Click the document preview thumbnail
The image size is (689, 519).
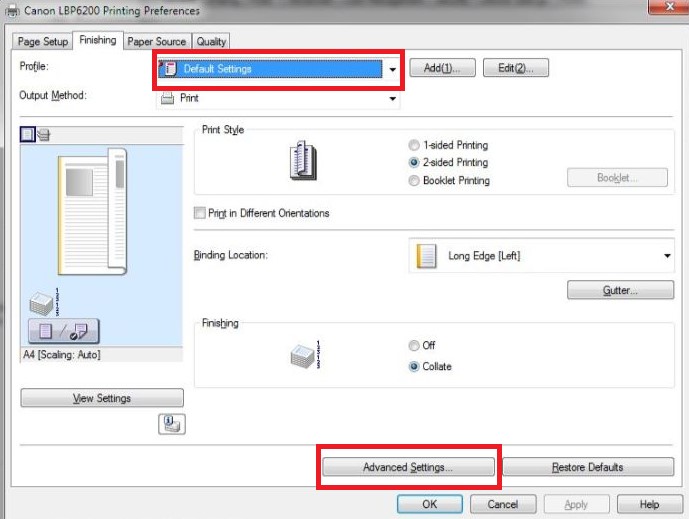pos(92,212)
